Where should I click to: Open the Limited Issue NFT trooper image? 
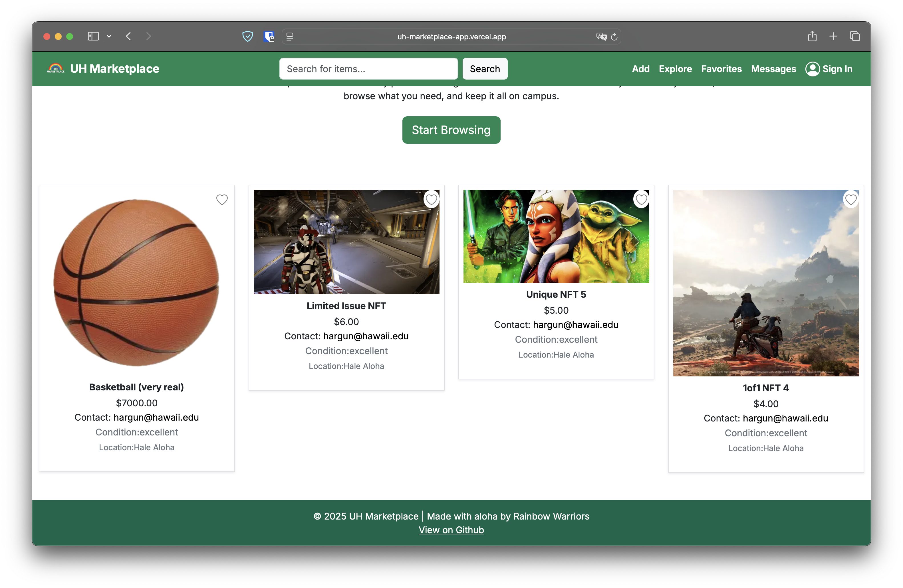(x=346, y=242)
